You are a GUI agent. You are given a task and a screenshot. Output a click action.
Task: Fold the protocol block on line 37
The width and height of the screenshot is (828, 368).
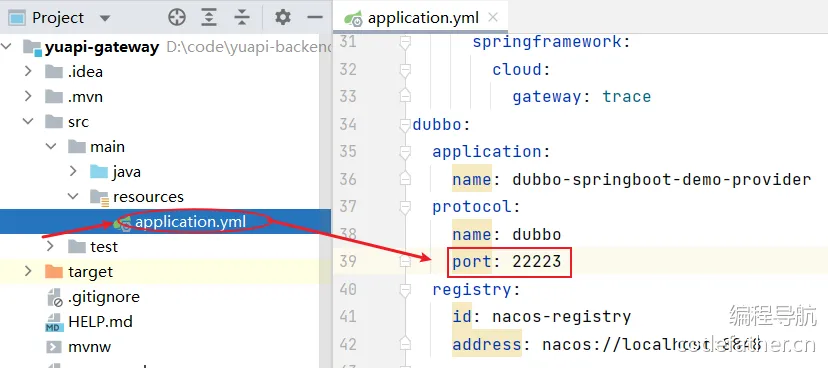coord(405,207)
